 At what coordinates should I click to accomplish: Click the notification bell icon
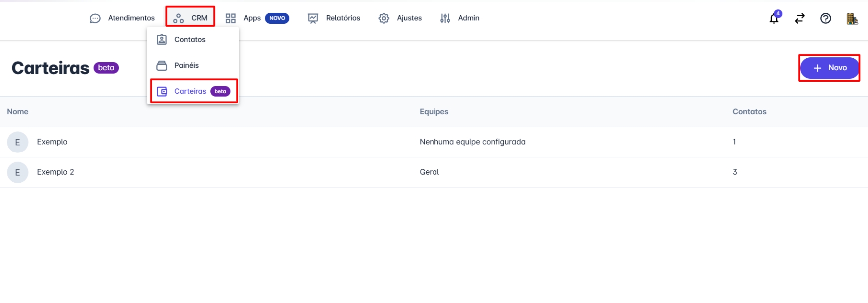pyautogui.click(x=774, y=19)
